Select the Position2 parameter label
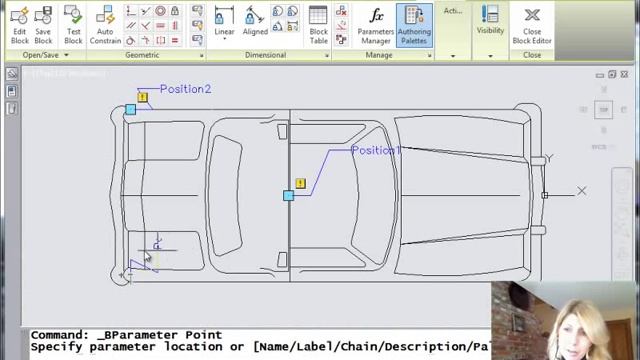The image size is (640, 360). click(186, 89)
